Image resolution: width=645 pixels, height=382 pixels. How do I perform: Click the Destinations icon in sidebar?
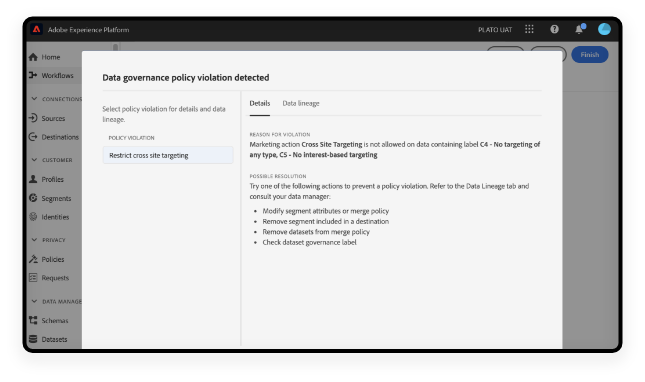point(33,137)
